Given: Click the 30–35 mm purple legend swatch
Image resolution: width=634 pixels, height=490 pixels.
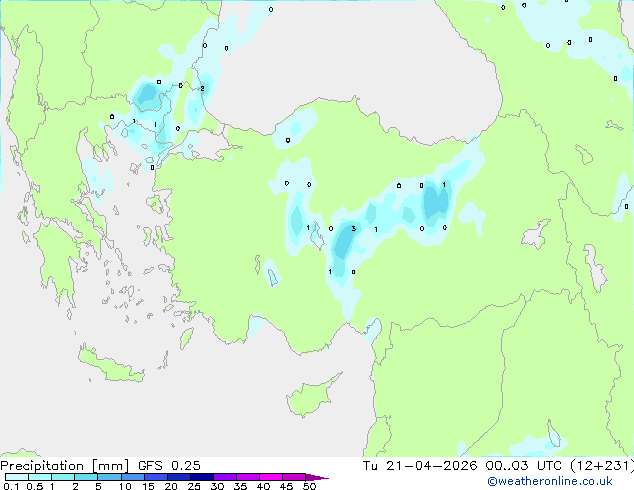Looking at the screenshot, I should click(224, 477).
